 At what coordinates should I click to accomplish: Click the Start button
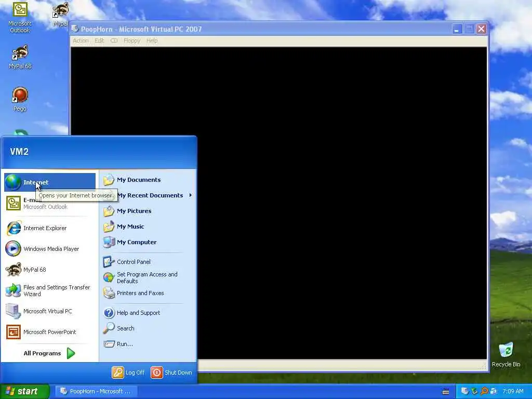24,391
